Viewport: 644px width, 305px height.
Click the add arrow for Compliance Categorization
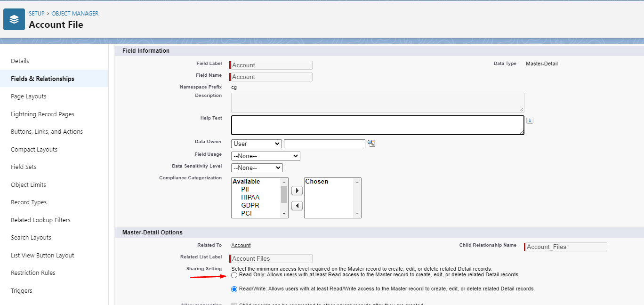297,191
